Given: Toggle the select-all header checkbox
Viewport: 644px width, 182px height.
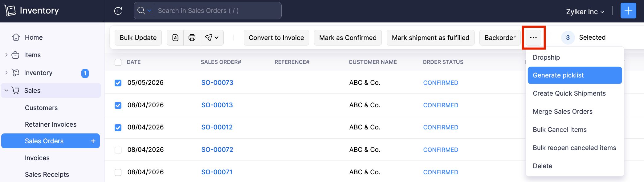Looking at the screenshot, I should point(118,62).
